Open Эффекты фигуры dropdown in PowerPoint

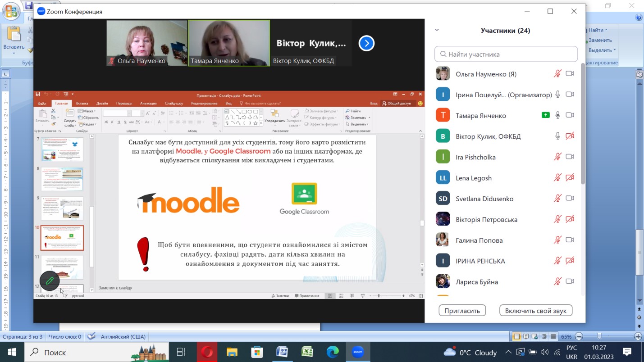tap(322, 124)
